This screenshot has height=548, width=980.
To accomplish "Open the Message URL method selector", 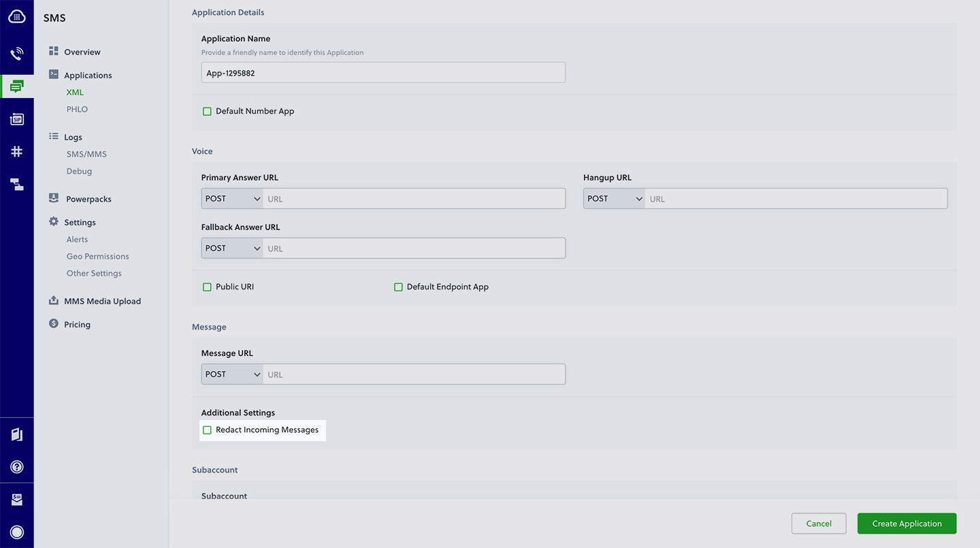I will click(x=231, y=374).
